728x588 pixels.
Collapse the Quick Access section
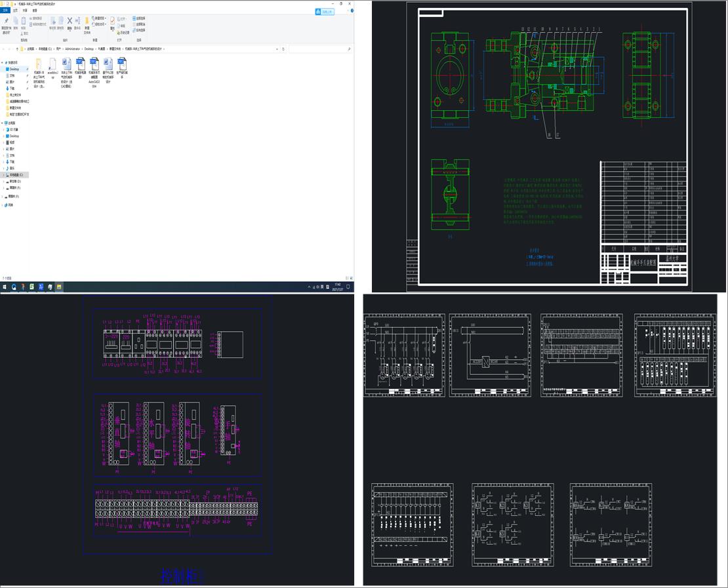coord(3,63)
